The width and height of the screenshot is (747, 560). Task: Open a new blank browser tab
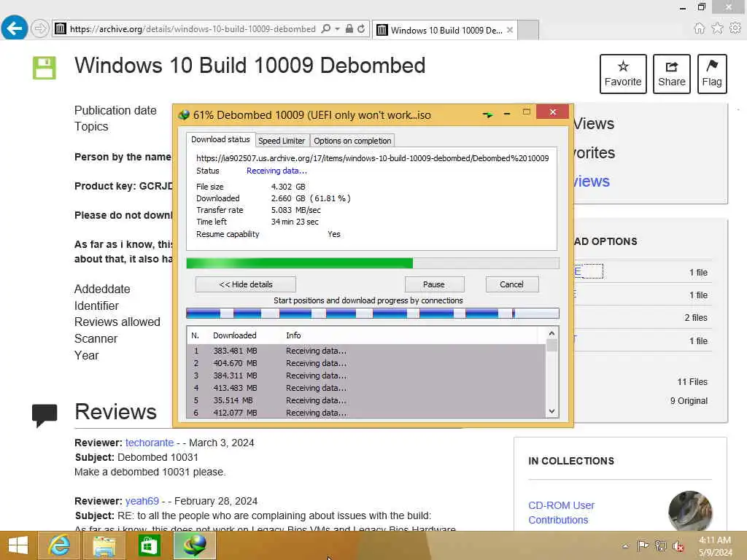click(528, 30)
